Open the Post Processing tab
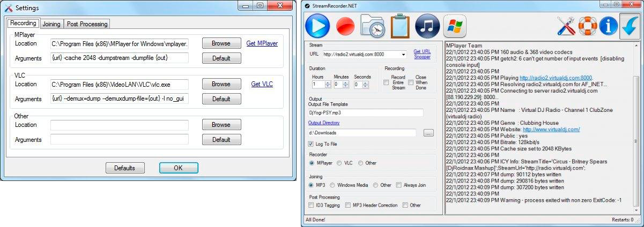This screenshot has width=644, height=227. coord(87,24)
